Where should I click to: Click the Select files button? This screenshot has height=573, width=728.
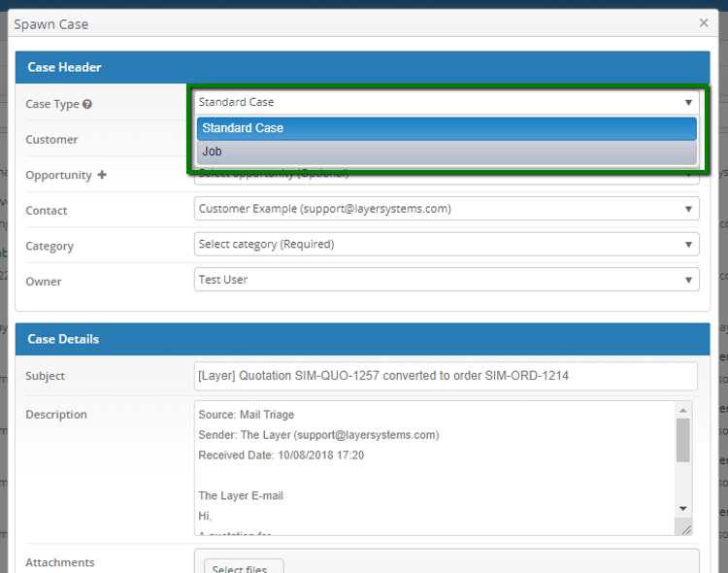(x=244, y=567)
